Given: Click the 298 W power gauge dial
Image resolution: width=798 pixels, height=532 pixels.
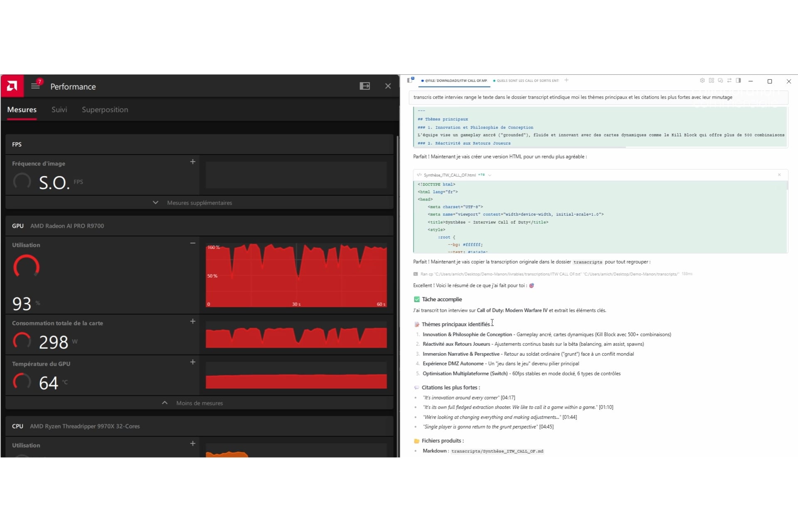Looking at the screenshot, I should 22,341.
